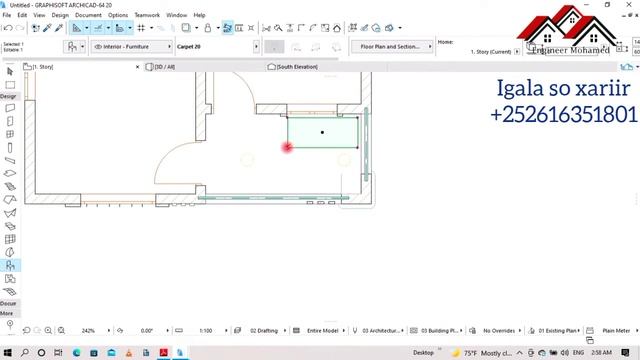Open Microsoft Edge from taskbar
Image resolution: width=640 pixels, height=360 pixels.
pos(76,352)
